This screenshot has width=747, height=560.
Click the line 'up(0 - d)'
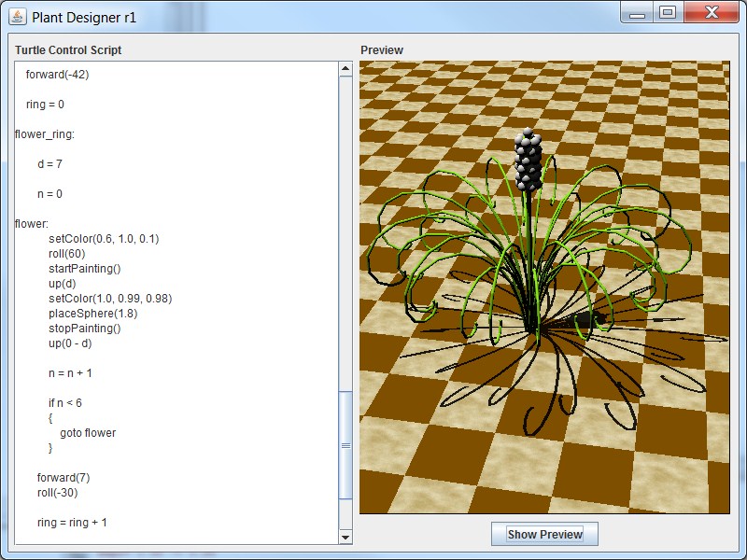tap(70, 343)
